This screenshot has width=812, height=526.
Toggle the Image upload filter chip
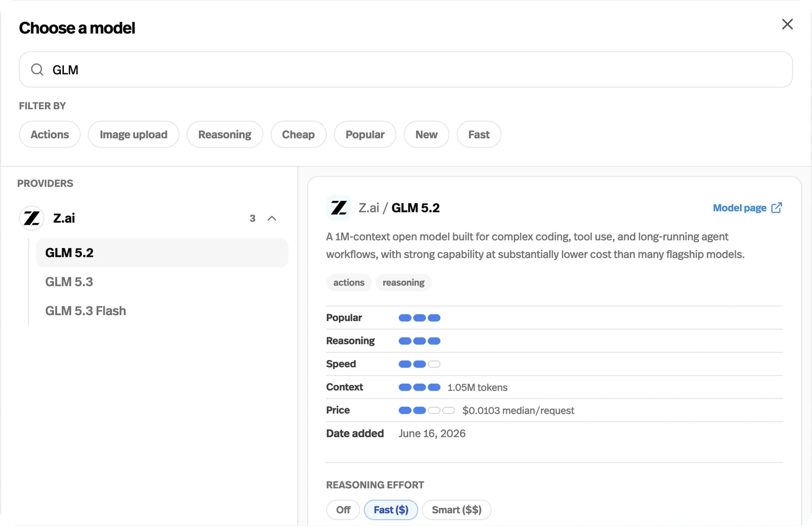tap(134, 134)
